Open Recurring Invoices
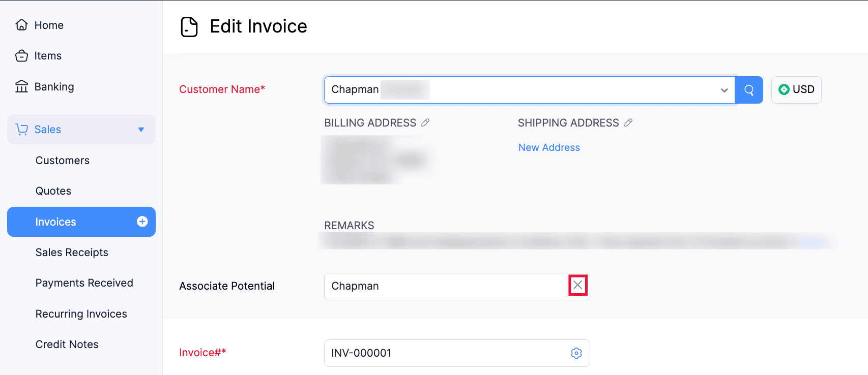Image resolution: width=868 pixels, height=375 pixels. [81, 314]
